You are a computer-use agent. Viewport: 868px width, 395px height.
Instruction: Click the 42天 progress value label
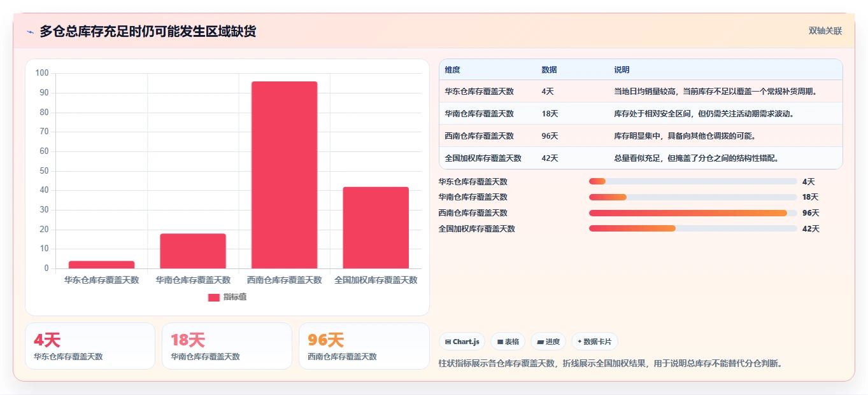[x=811, y=229]
